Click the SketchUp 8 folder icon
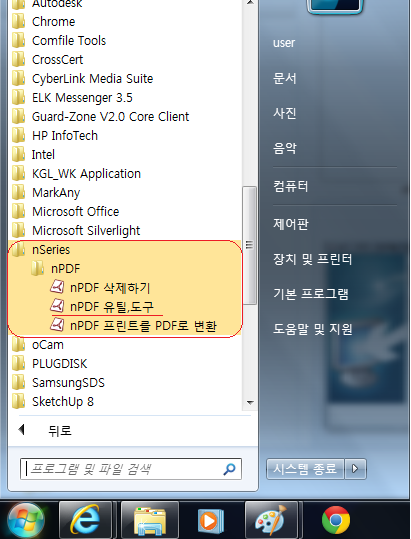 [x=18, y=401]
